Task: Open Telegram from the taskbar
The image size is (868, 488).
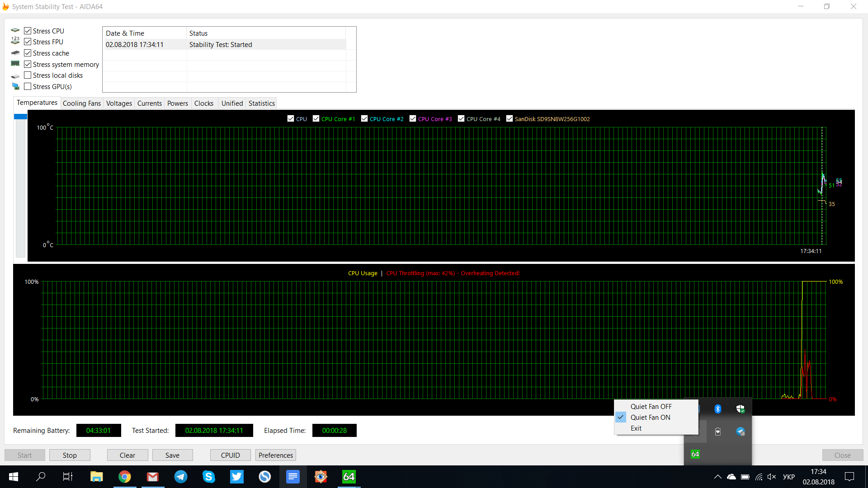Action: click(181, 477)
